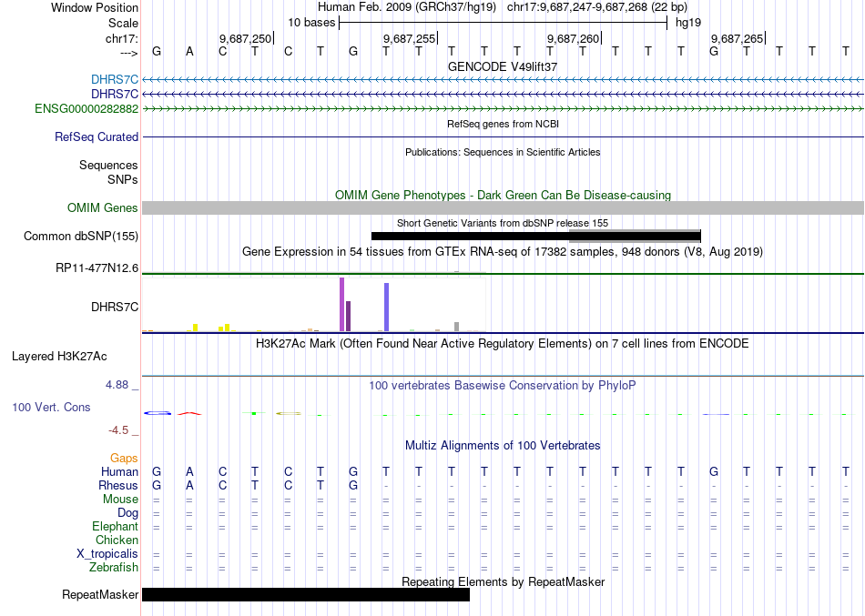Click the DHRS7C GTEx expression label

coord(115,307)
